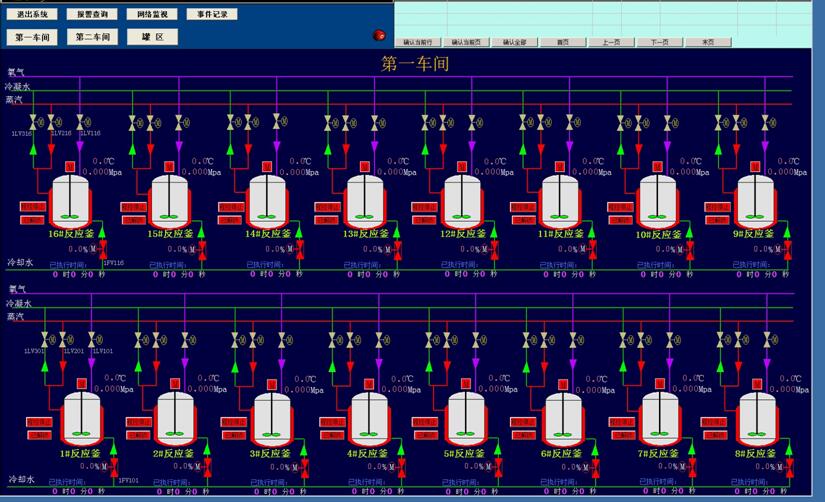Viewport: 825px width, 502px height.
Task: Select the 1#反应釜 reactor vessel
Action: pos(82,419)
